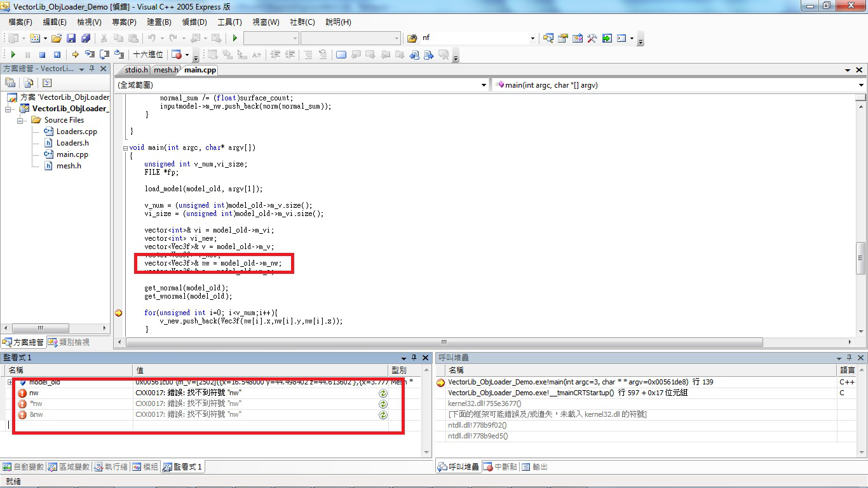Open Loaders.cpp in the solution tree
This screenshot has height=488, width=868.
click(76, 132)
